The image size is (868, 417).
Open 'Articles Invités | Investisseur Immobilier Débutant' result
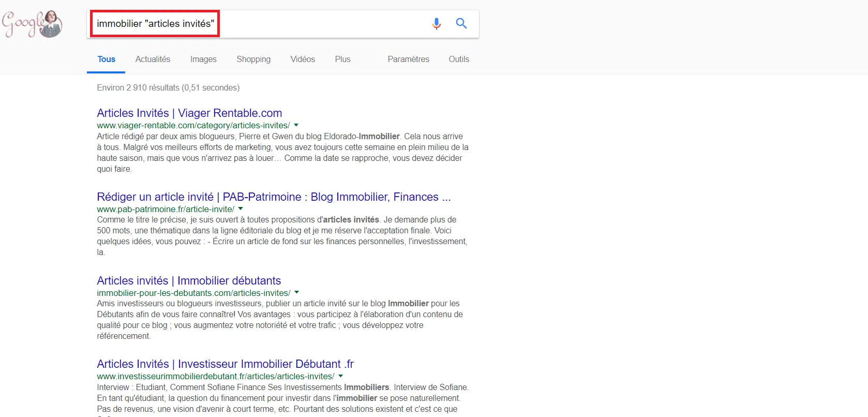pos(225,364)
